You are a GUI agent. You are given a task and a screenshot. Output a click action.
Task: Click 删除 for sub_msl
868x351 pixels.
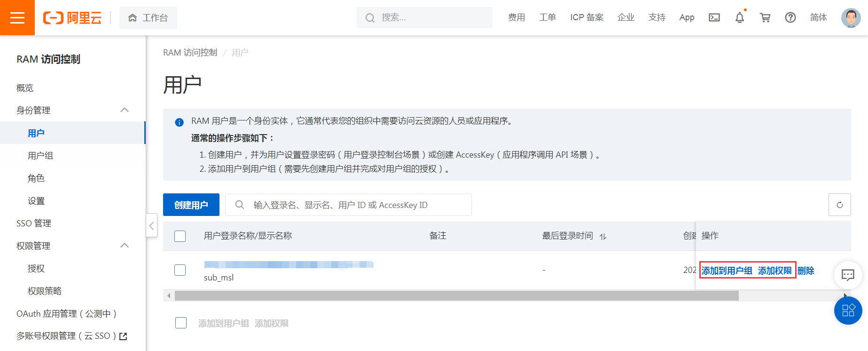[806, 271]
